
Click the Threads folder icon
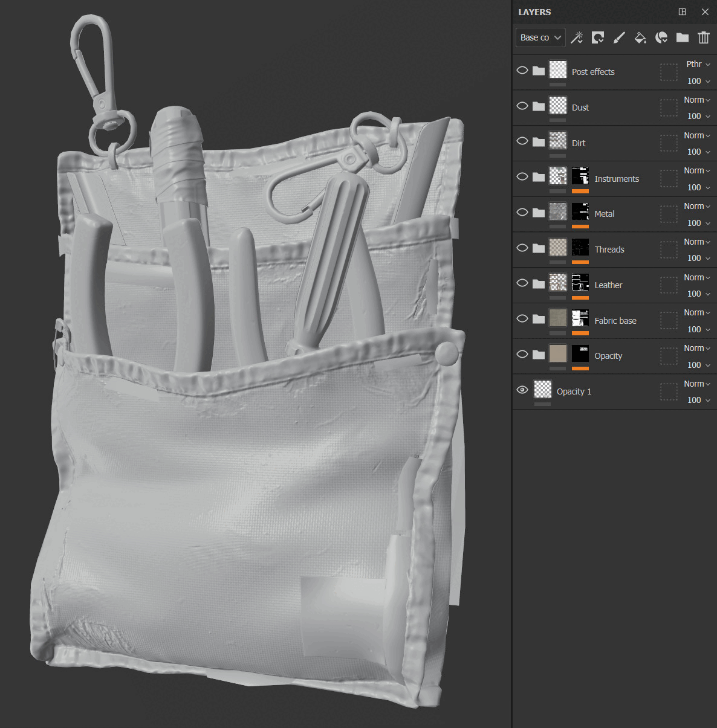click(x=539, y=248)
